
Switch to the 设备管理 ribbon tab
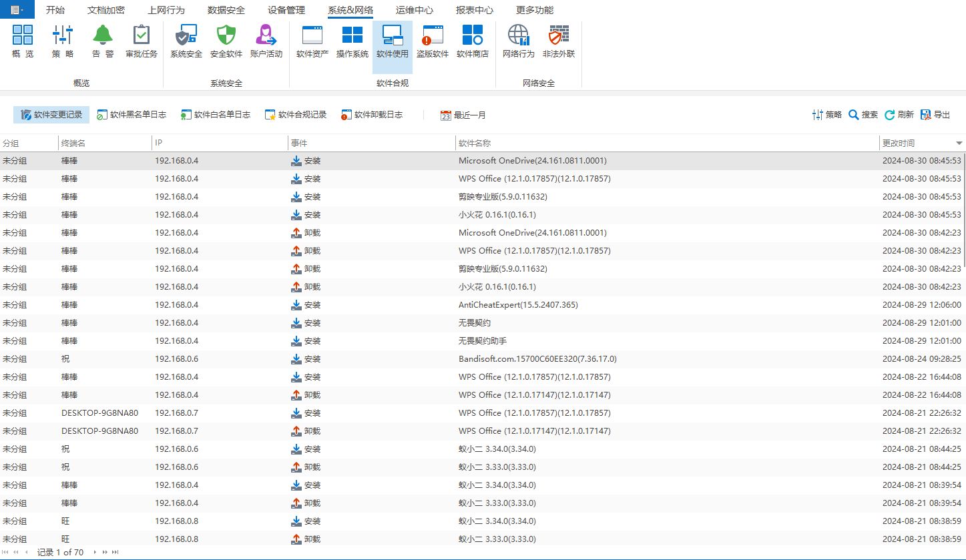tap(286, 10)
